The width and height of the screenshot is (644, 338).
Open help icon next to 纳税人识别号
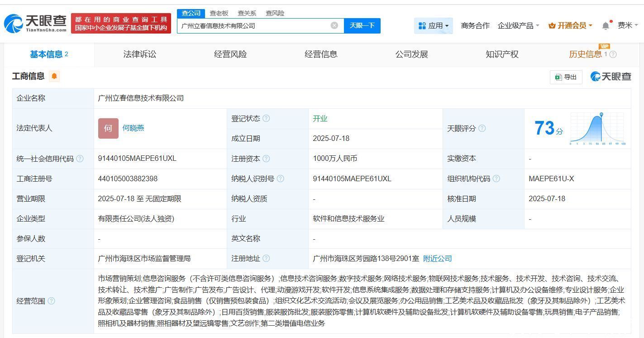point(280,179)
